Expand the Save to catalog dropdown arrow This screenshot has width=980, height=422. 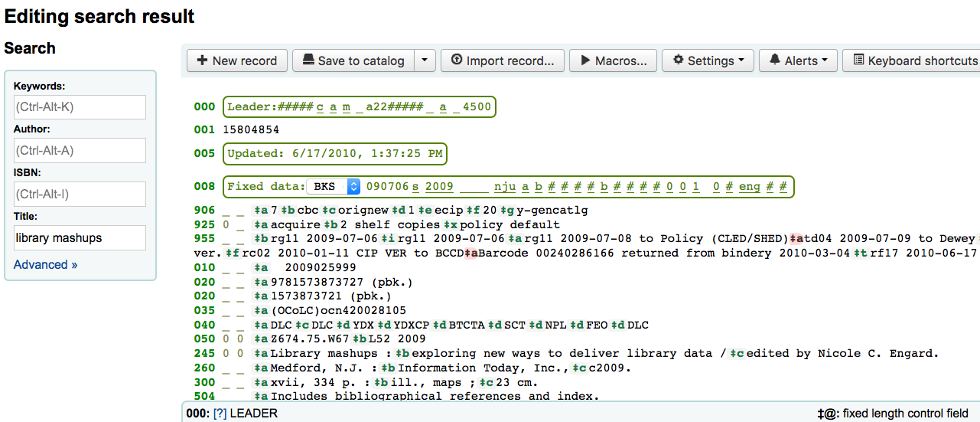pos(425,61)
